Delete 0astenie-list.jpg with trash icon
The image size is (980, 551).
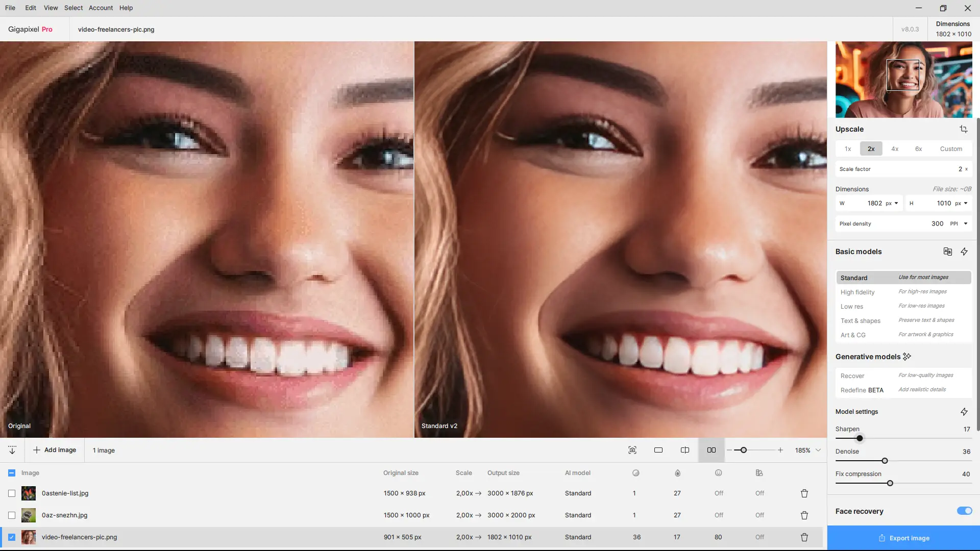804,493
